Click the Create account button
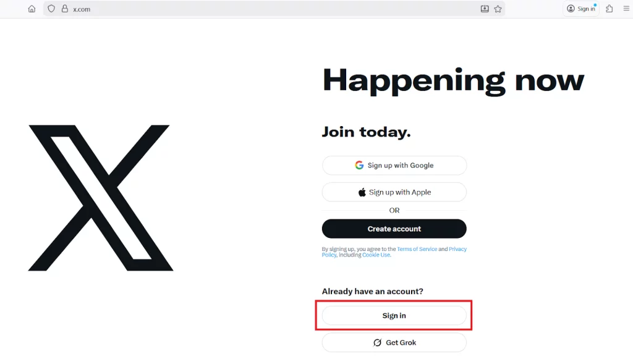The width and height of the screenshot is (633, 364). coord(394,228)
